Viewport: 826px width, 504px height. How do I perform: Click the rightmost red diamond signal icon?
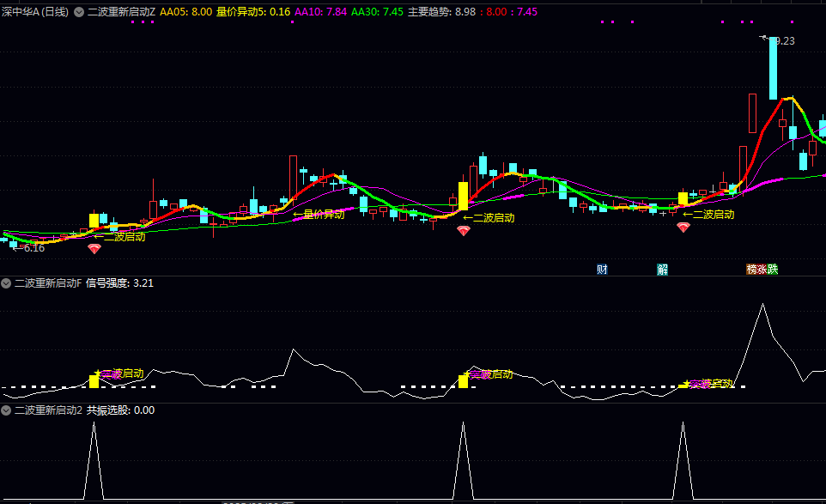[x=683, y=228]
